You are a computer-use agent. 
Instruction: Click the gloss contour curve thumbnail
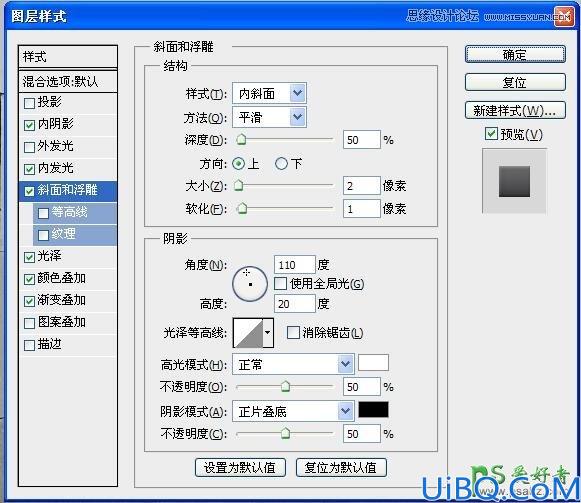pos(248,333)
